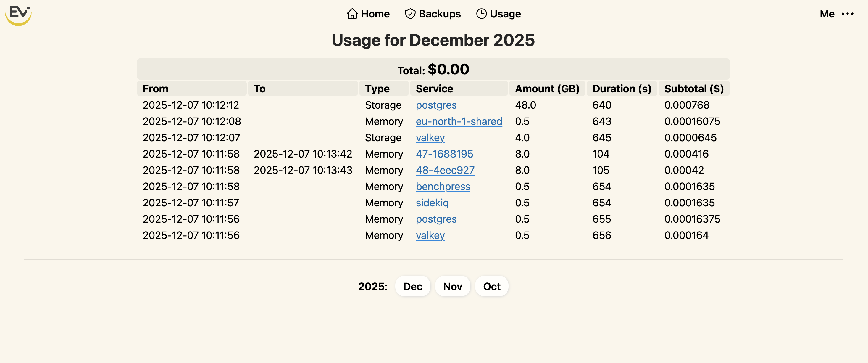Screen dimensions: 868x363
Task: Open service 48-4eec927
Action: [x=445, y=170]
